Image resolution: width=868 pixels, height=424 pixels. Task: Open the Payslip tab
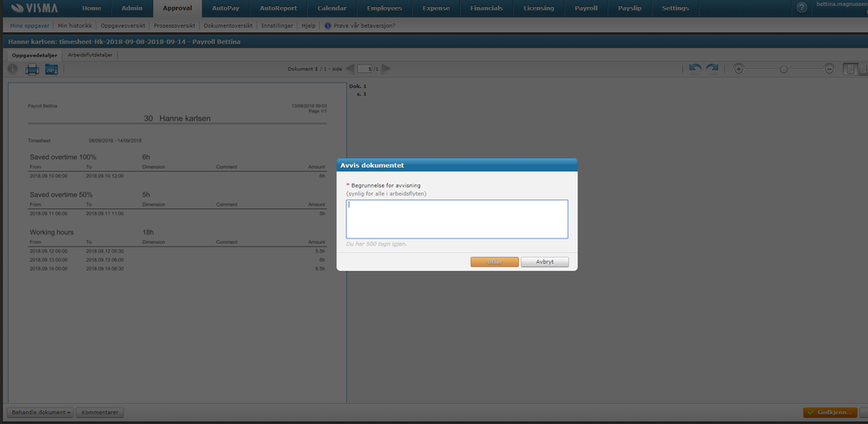coord(630,9)
